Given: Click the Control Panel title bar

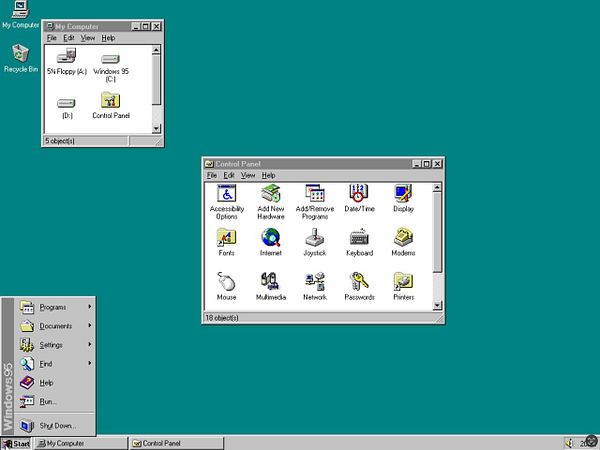Looking at the screenshot, I should point(323,164).
